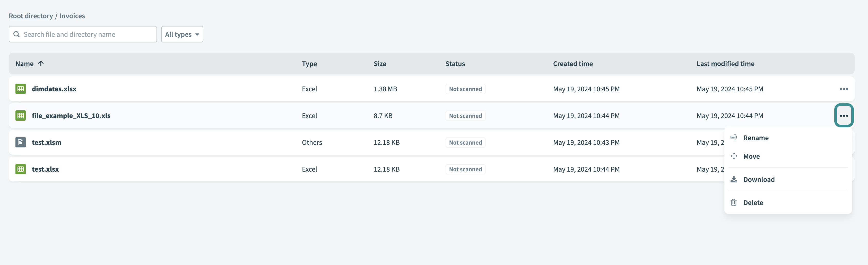Click the Name sort arrow

click(41, 63)
